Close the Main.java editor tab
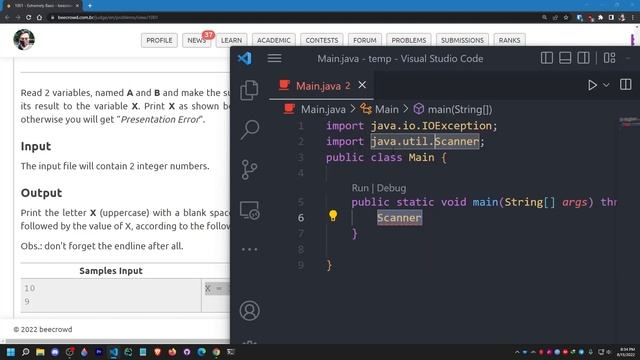640x360 pixels. [362, 85]
